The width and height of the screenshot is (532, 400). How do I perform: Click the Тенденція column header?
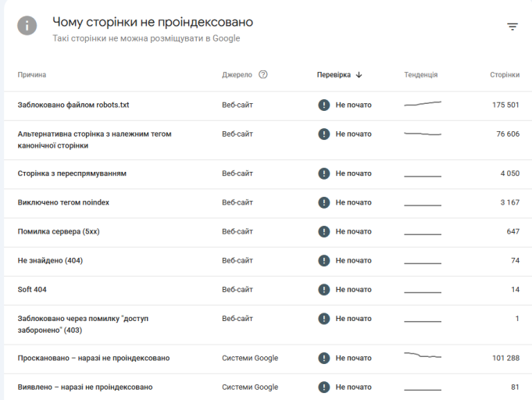[421, 75]
